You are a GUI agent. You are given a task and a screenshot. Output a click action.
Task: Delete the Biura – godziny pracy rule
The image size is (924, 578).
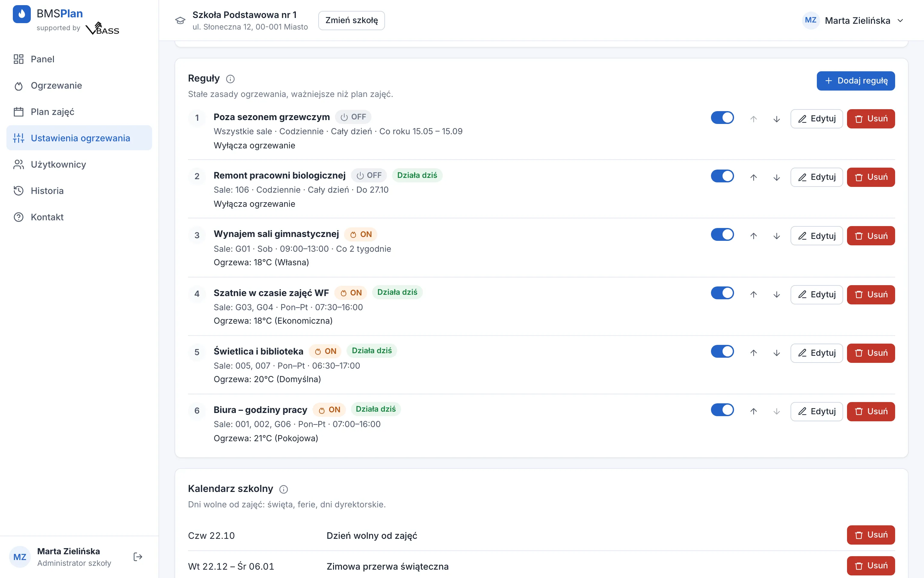(x=870, y=411)
